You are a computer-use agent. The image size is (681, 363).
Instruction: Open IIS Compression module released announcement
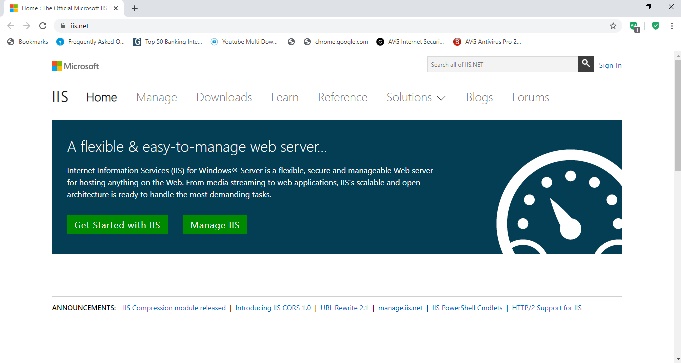tap(174, 308)
